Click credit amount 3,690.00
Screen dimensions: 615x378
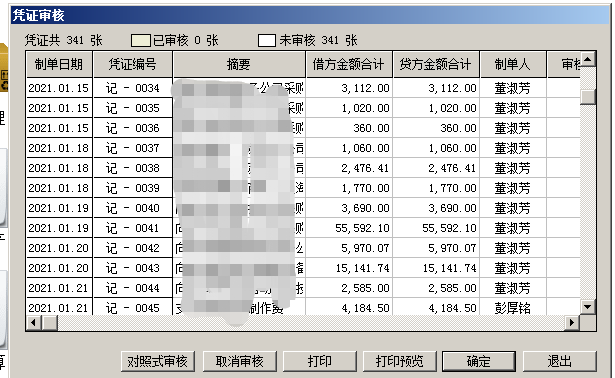tap(436, 208)
